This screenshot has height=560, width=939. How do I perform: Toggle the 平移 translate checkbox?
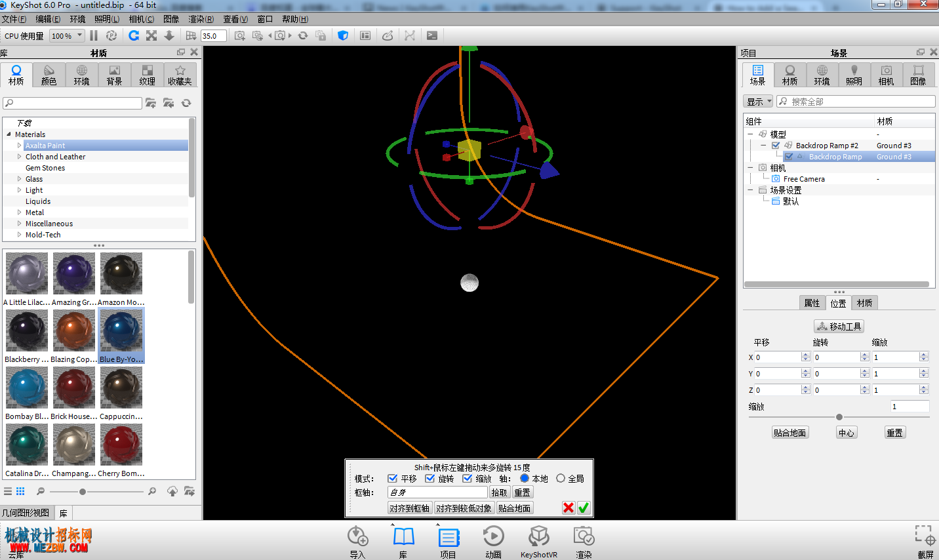pos(392,479)
